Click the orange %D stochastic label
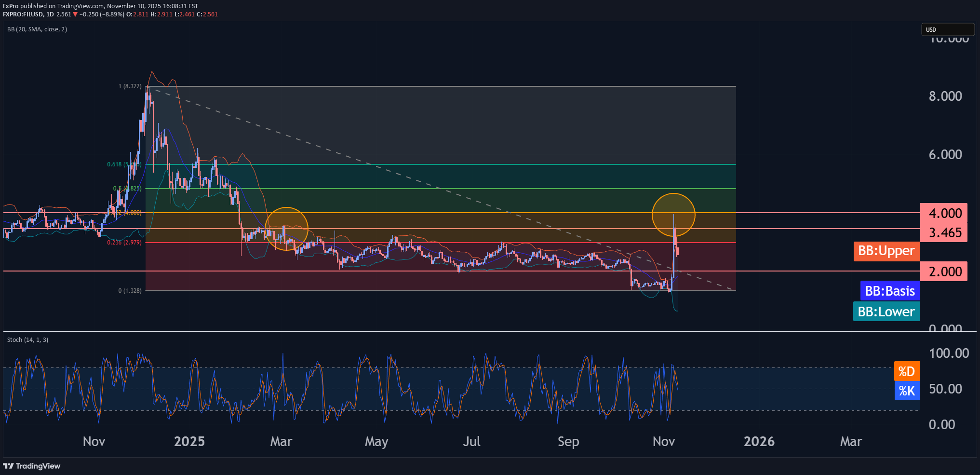 pos(906,371)
